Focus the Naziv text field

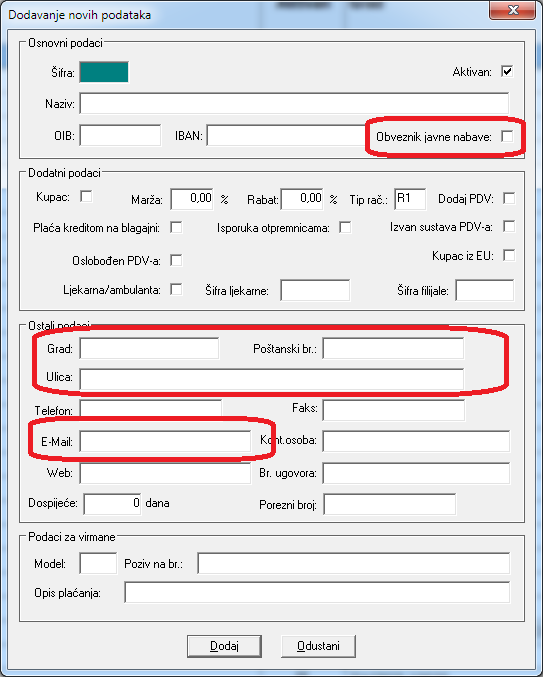pyautogui.click(x=294, y=104)
